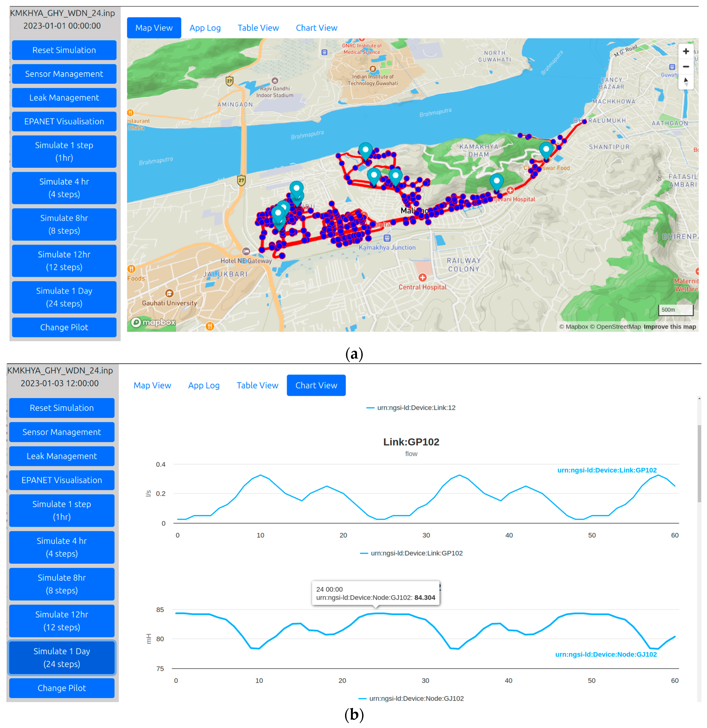Click the blue network node at Bharalumukh

pos(584,121)
